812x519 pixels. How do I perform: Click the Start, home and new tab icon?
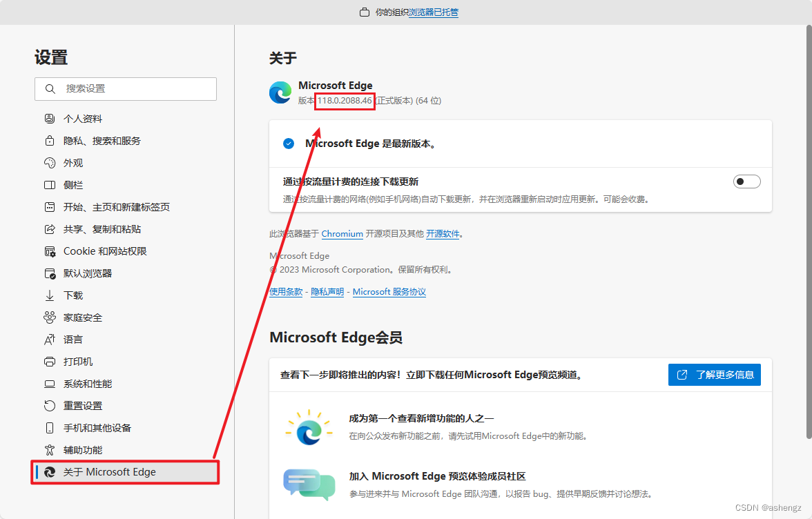tap(50, 207)
